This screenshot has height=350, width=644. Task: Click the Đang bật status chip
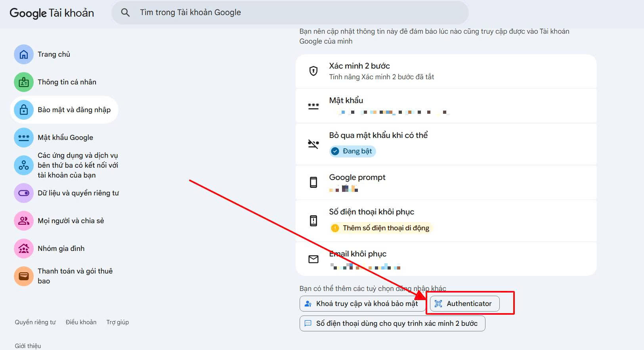(352, 151)
